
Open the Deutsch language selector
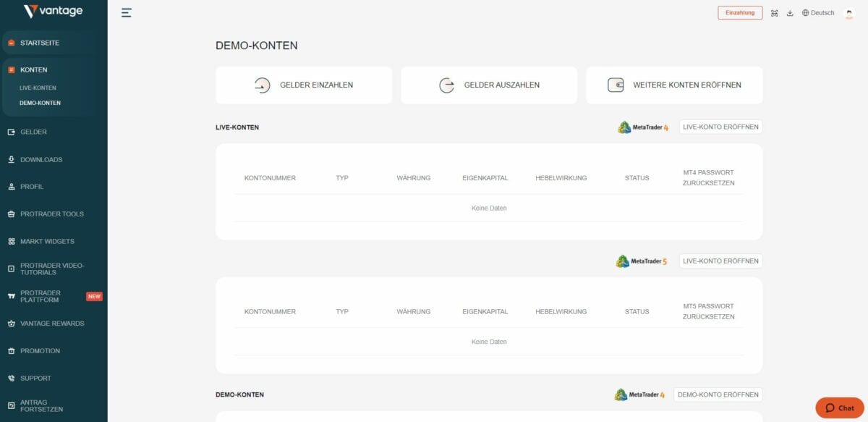(817, 12)
